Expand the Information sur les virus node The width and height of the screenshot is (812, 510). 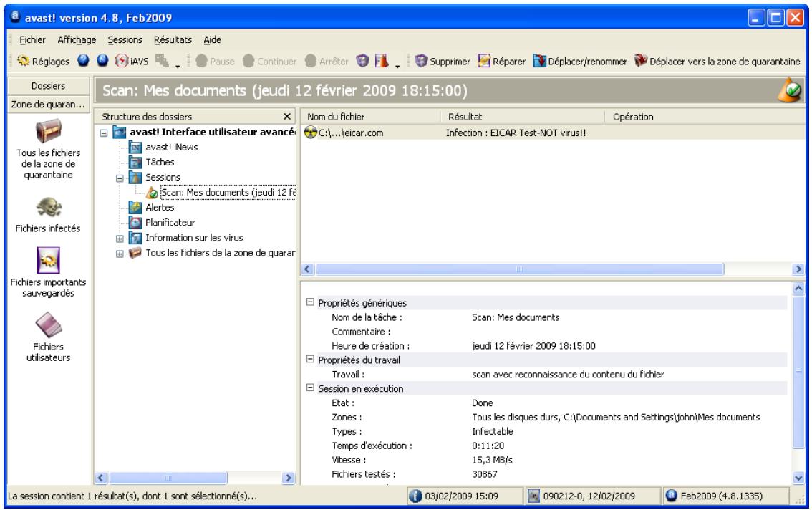pyautogui.click(x=120, y=239)
